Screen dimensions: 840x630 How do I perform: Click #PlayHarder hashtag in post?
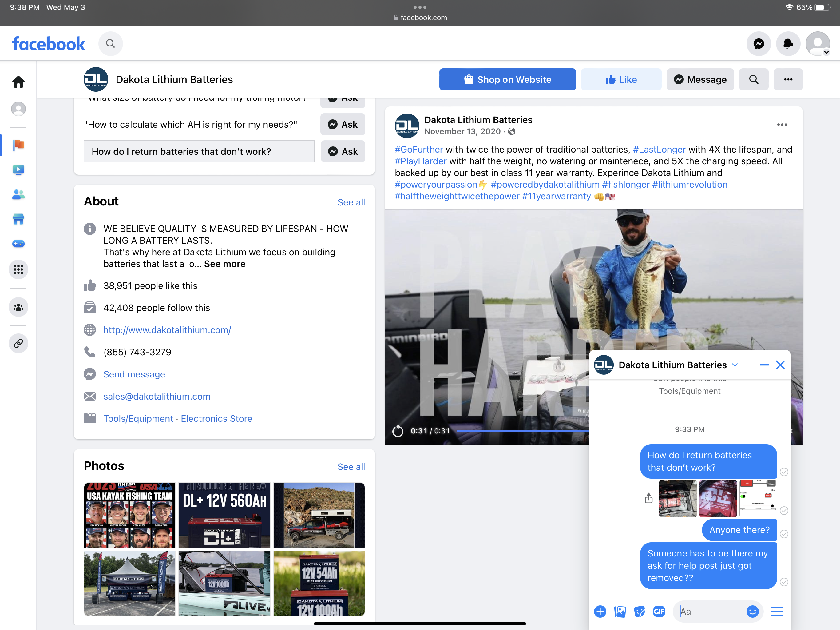pos(421,161)
